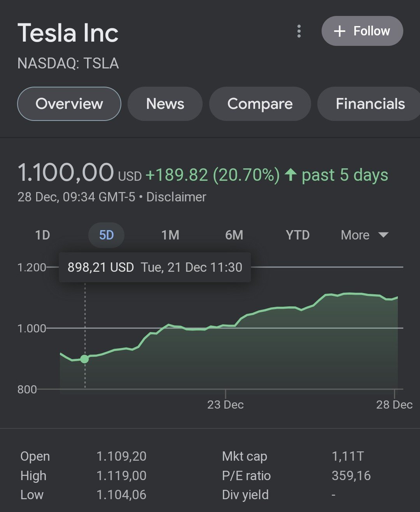Screen dimensions: 420x512
Task: Click the 898,21 USD chart tooltip
Action: coord(155,267)
